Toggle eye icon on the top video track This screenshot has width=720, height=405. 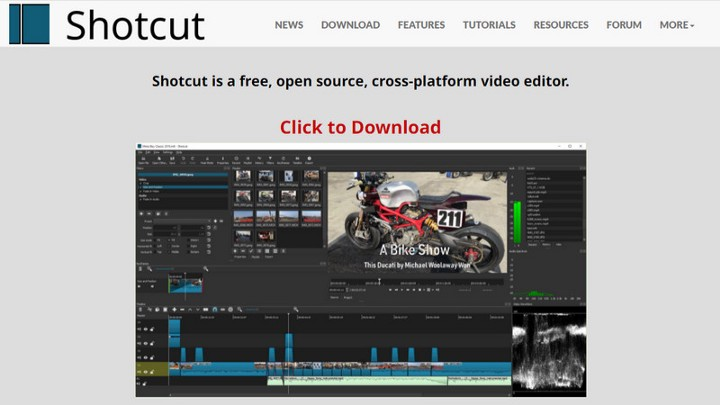tap(146, 329)
